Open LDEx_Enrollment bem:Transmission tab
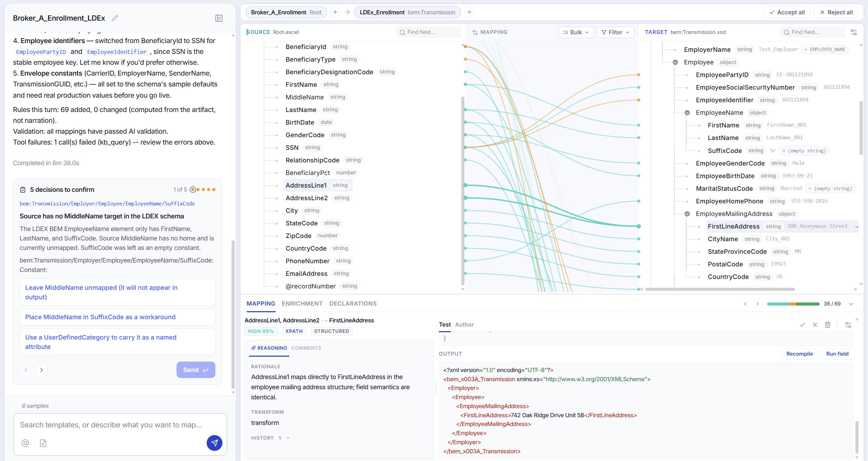Viewport: 868px width, 461px height. click(407, 12)
